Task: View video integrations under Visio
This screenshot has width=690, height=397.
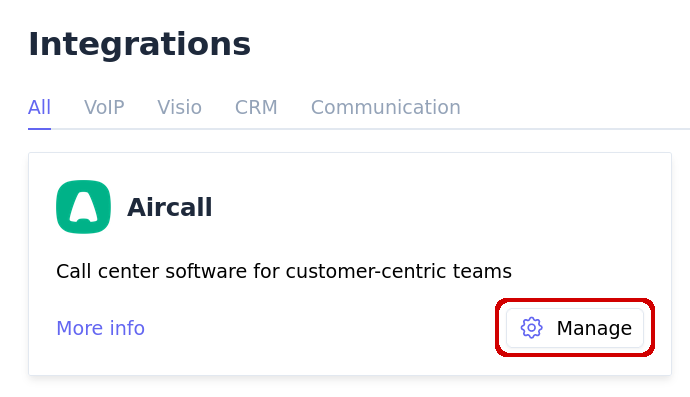Action: (180, 107)
